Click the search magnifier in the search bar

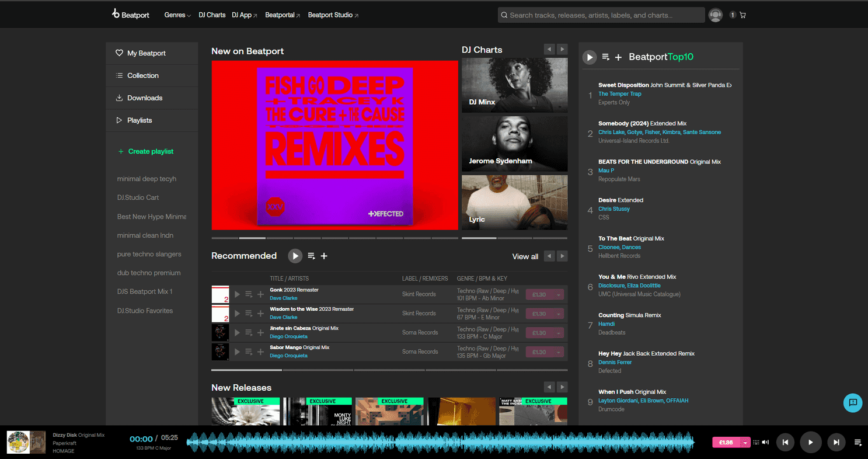pos(504,15)
